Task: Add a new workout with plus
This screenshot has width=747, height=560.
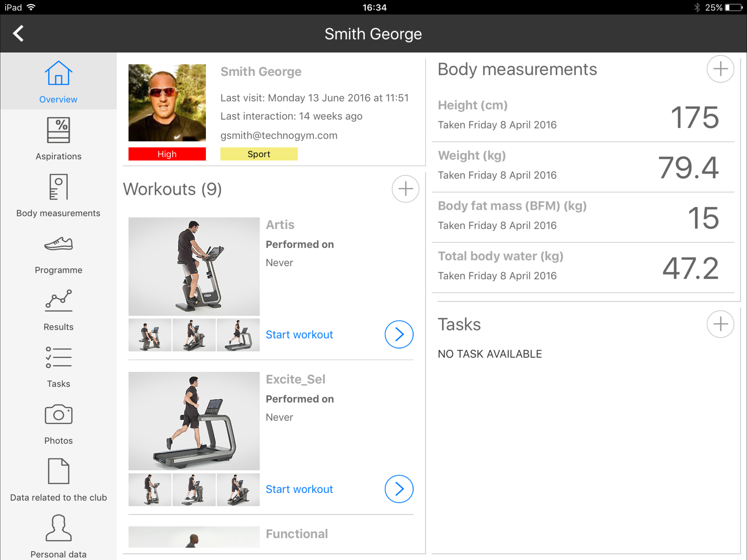Action: click(x=405, y=189)
